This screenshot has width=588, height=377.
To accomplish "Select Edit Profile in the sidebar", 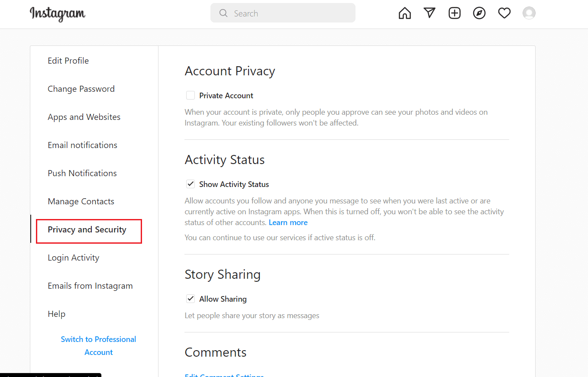I will [x=68, y=61].
